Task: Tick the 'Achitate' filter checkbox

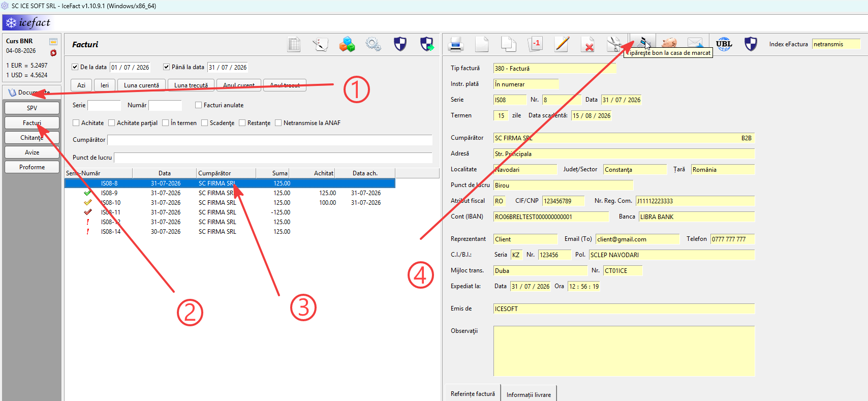Action: pyautogui.click(x=76, y=123)
